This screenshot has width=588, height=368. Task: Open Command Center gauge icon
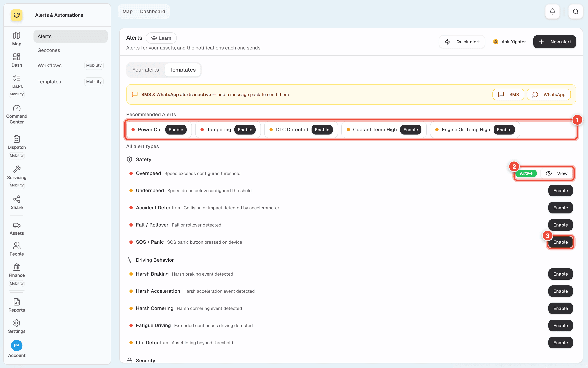pyautogui.click(x=17, y=114)
